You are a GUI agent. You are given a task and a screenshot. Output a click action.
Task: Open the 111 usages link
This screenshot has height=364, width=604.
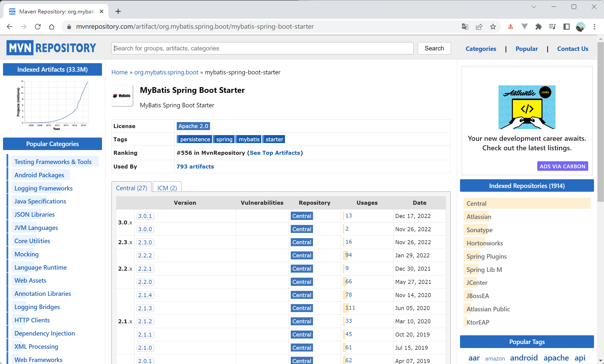(x=350, y=308)
